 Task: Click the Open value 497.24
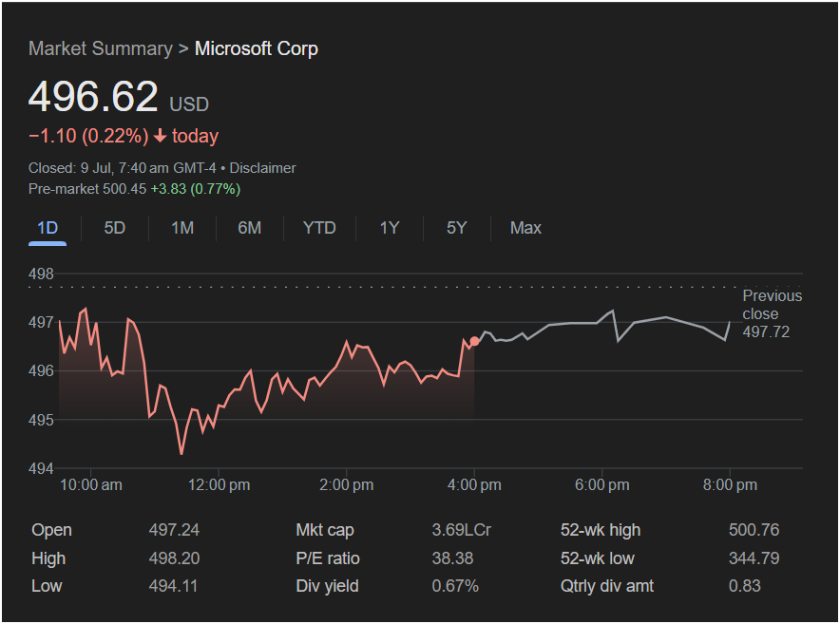(174, 530)
